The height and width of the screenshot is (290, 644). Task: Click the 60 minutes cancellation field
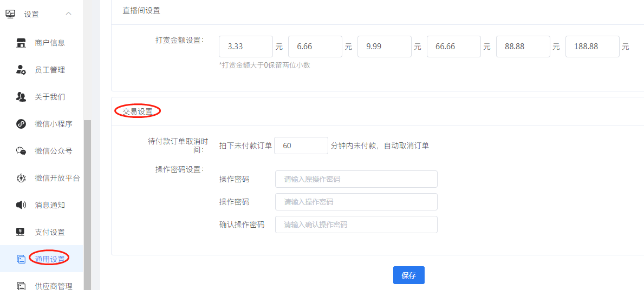[301, 146]
